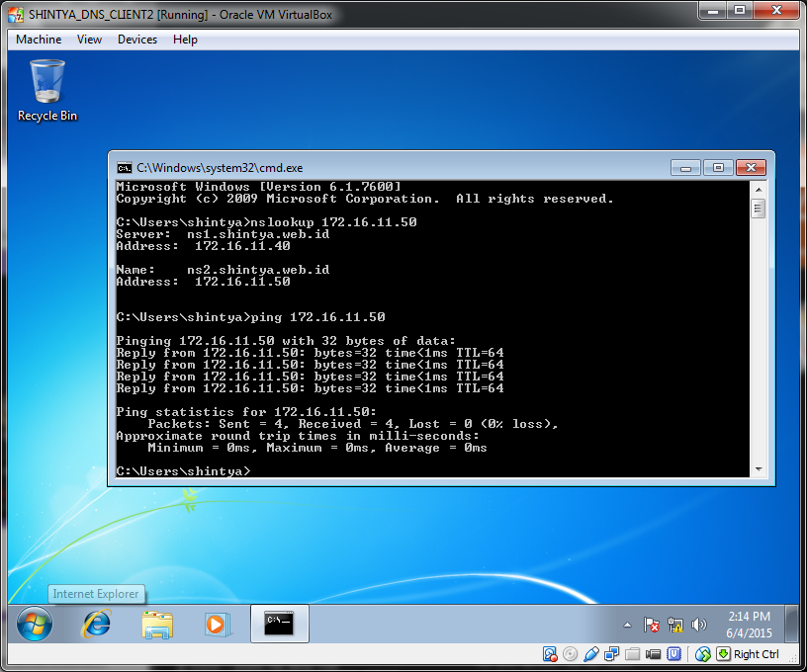This screenshot has height=672, width=807.
Task: Click the 'Address: 172.16.11.40' line
Action: pos(204,246)
